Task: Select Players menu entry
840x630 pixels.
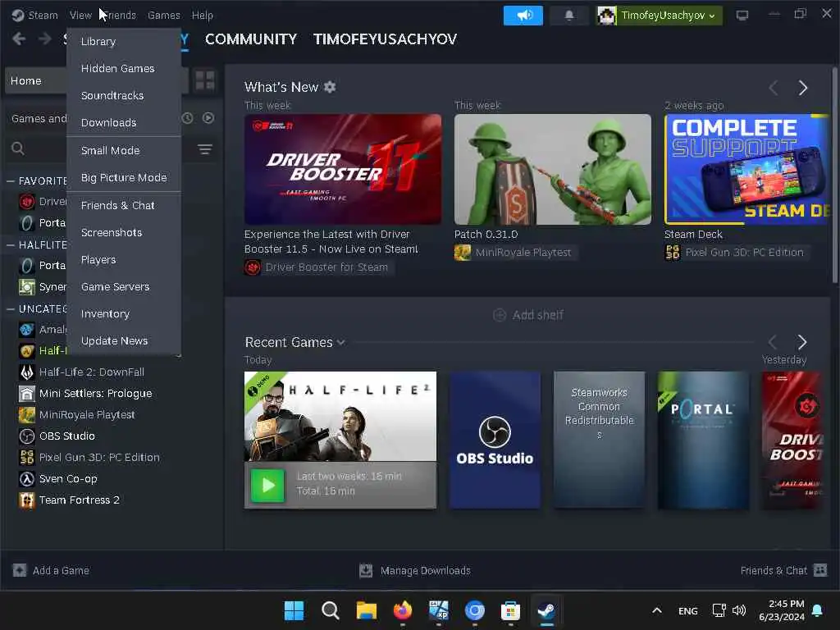Action: pos(124,260)
